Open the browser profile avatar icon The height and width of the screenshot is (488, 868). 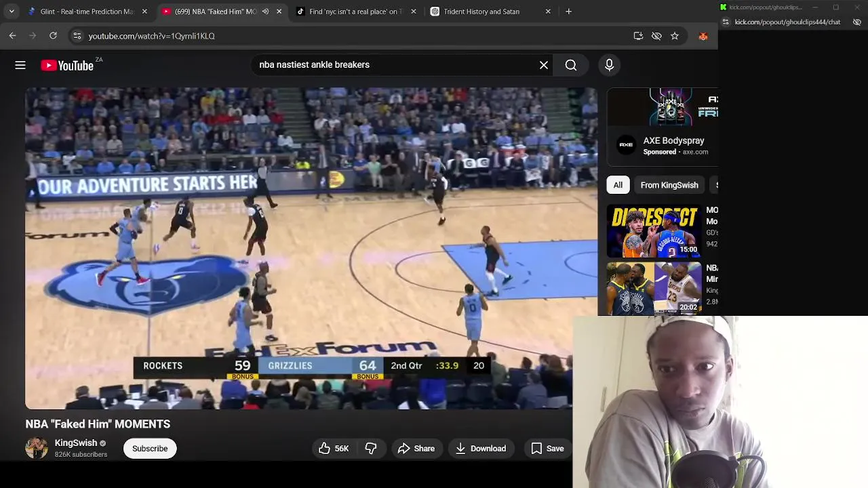[x=703, y=36]
